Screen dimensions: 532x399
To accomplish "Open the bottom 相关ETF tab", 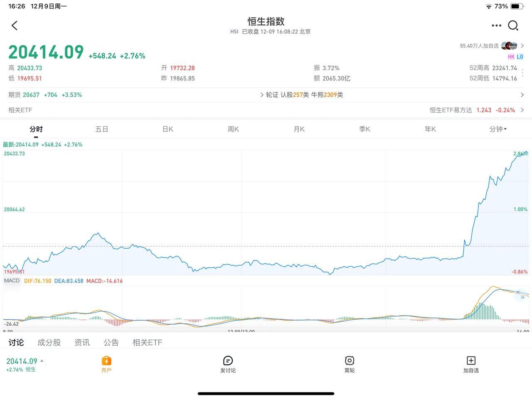I will tap(148, 342).
